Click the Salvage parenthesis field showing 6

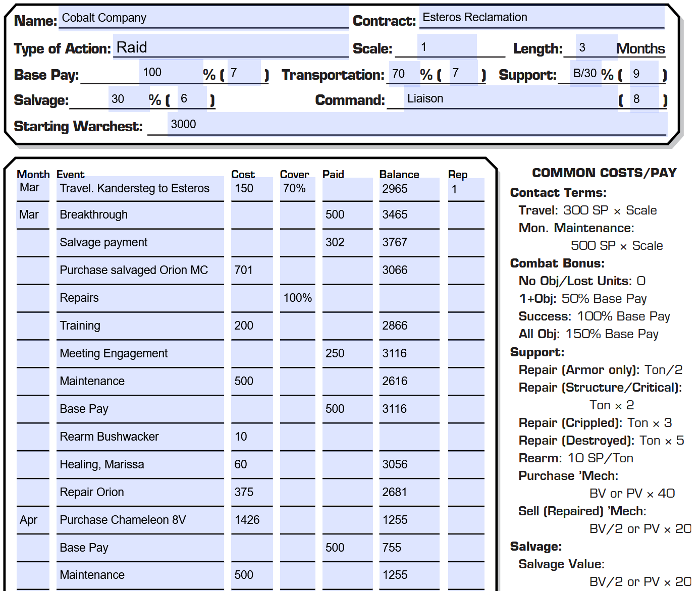[x=192, y=98]
